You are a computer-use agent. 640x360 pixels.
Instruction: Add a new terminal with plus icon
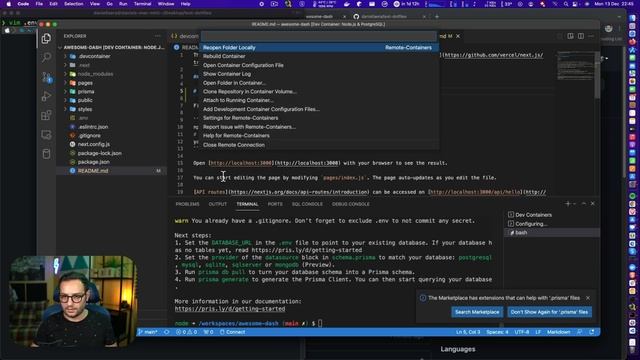click(x=567, y=203)
